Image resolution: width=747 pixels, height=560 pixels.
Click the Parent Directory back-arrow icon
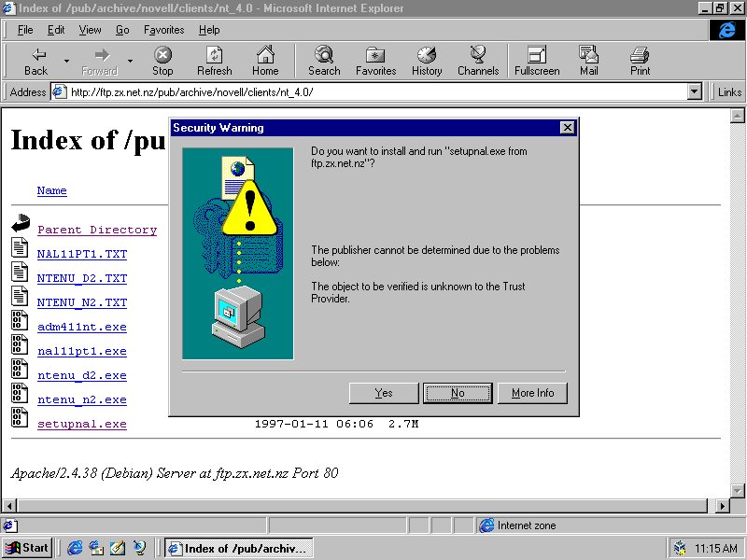[20, 223]
